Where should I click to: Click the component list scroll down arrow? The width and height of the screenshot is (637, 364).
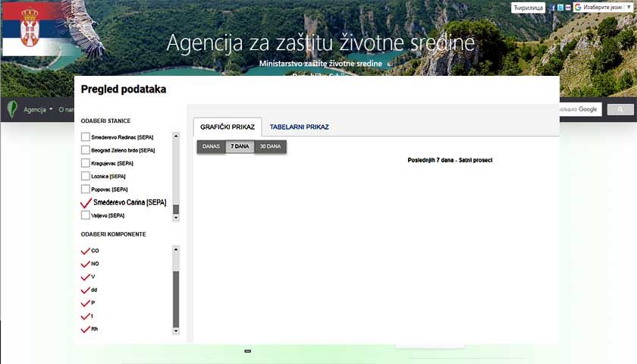point(176,331)
